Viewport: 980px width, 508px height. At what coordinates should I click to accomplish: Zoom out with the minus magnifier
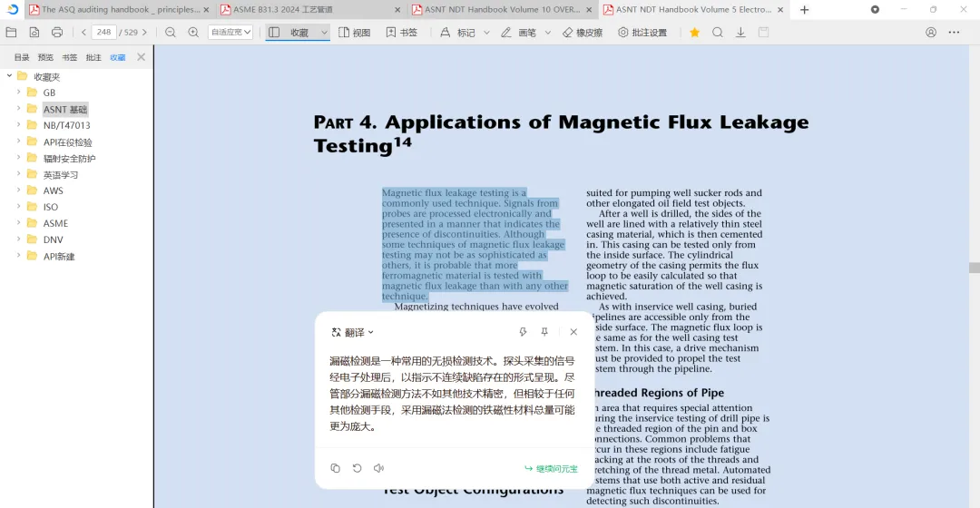pos(170,33)
